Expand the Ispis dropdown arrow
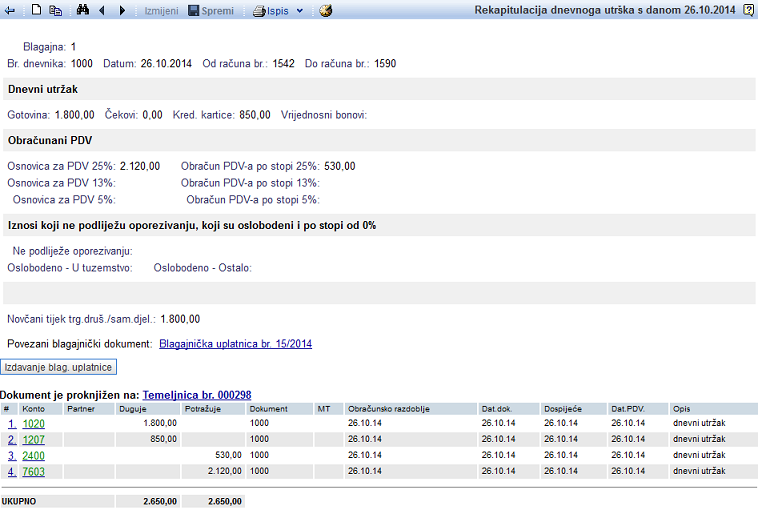758x514 pixels. click(300, 11)
